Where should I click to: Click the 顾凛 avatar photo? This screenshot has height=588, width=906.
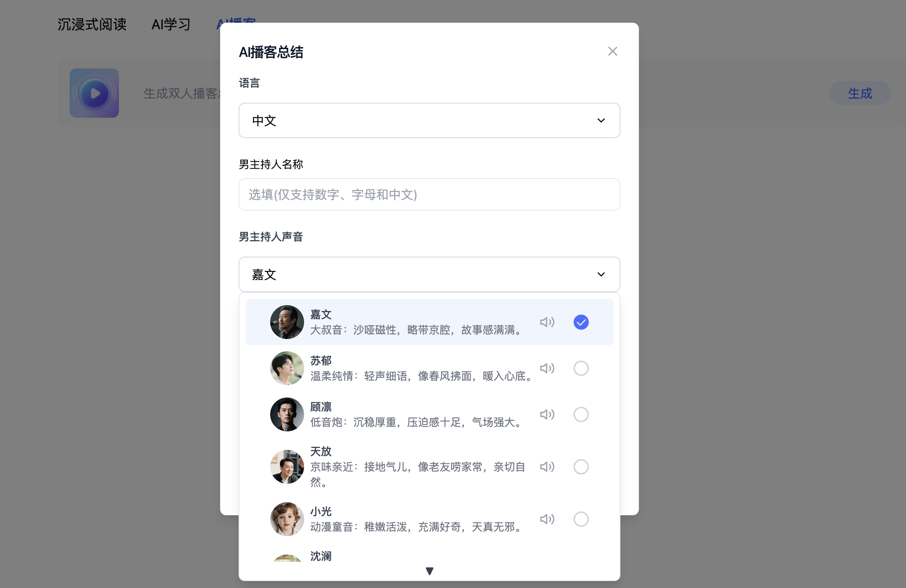tap(287, 414)
